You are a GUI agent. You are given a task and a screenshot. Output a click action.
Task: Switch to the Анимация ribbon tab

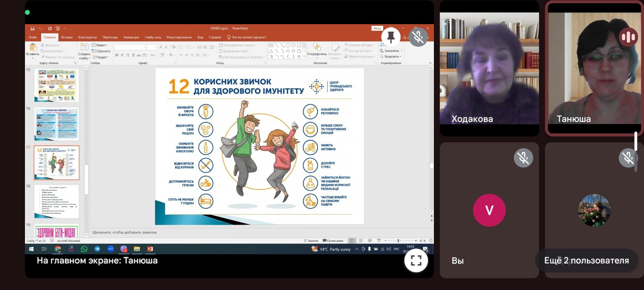pos(131,37)
